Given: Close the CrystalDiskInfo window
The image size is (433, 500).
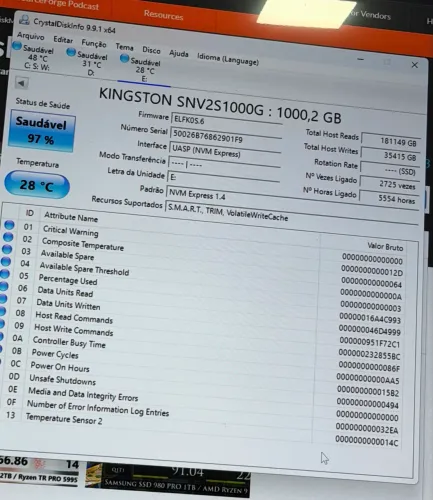Looking at the screenshot, I should tap(414, 65).
